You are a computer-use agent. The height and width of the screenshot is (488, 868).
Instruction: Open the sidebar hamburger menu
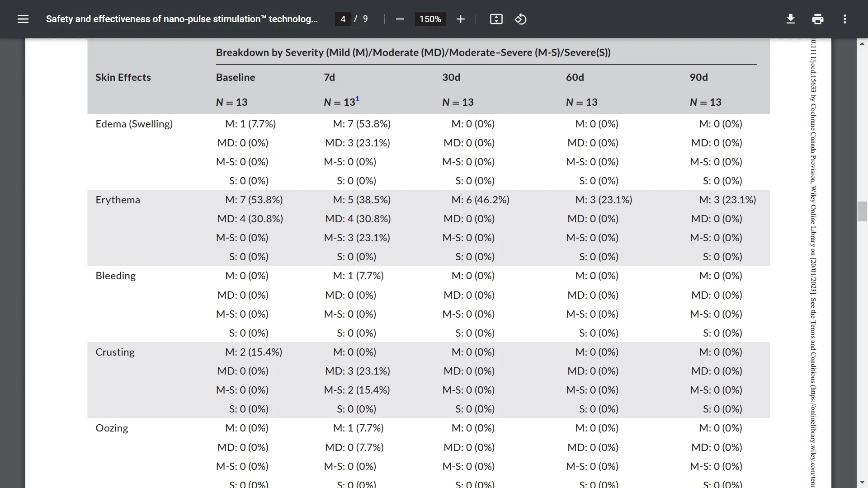(x=23, y=19)
